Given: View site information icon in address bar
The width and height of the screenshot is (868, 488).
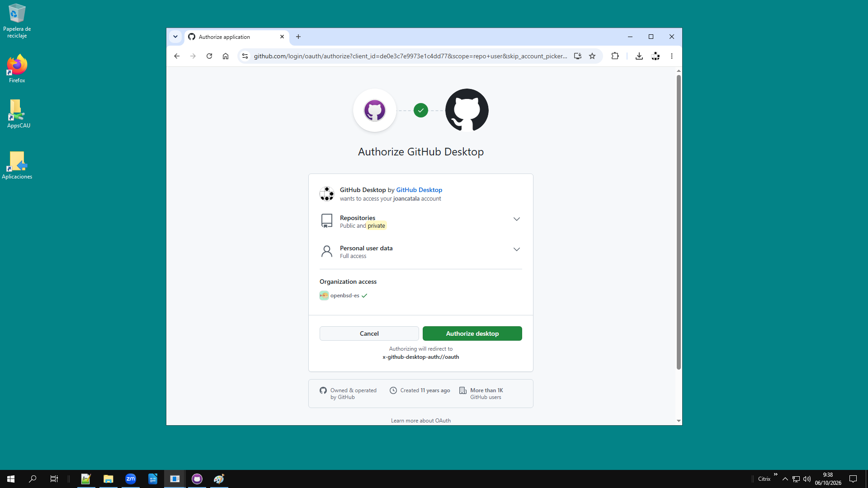Looking at the screenshot, I should point(245,56).
